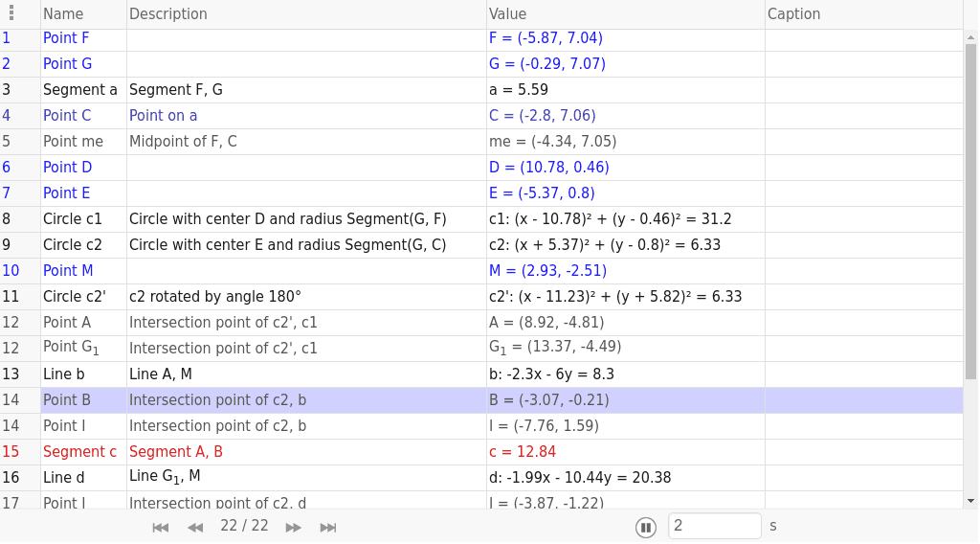The height and width of the screenshot is (544, 980).
Task: Click description 'Segment A, B'
Action: pos(176,452)
